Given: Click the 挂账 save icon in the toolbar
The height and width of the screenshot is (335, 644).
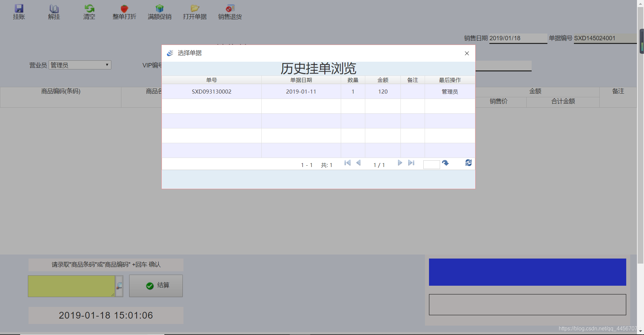Looking at the screenshot, I should coord(19,8).
